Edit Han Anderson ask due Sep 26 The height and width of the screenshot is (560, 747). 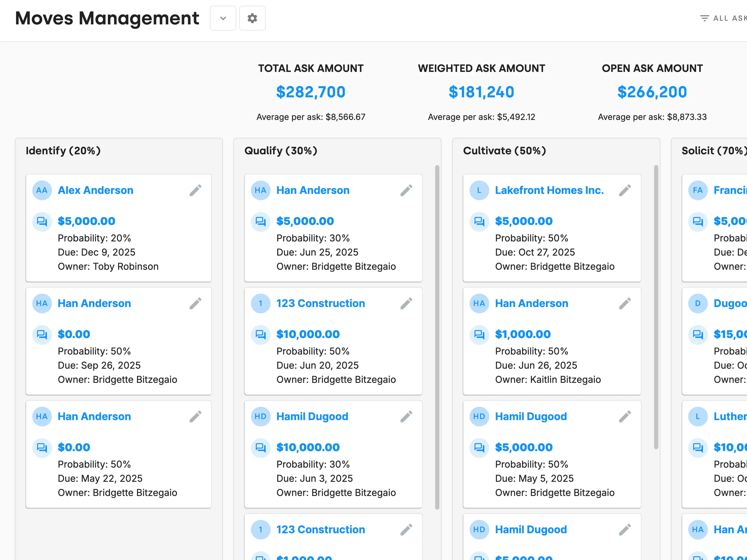pyautogui.click(x=195, y=303)
